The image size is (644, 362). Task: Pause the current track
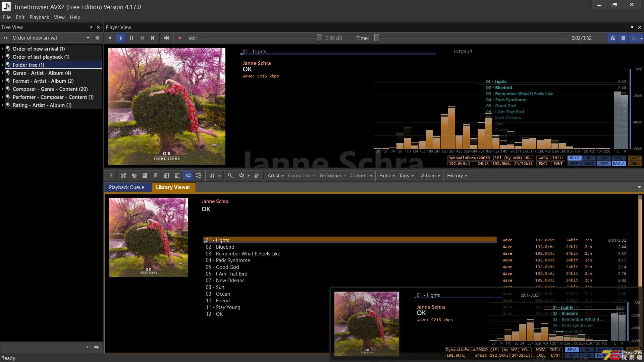coord(131,38)
